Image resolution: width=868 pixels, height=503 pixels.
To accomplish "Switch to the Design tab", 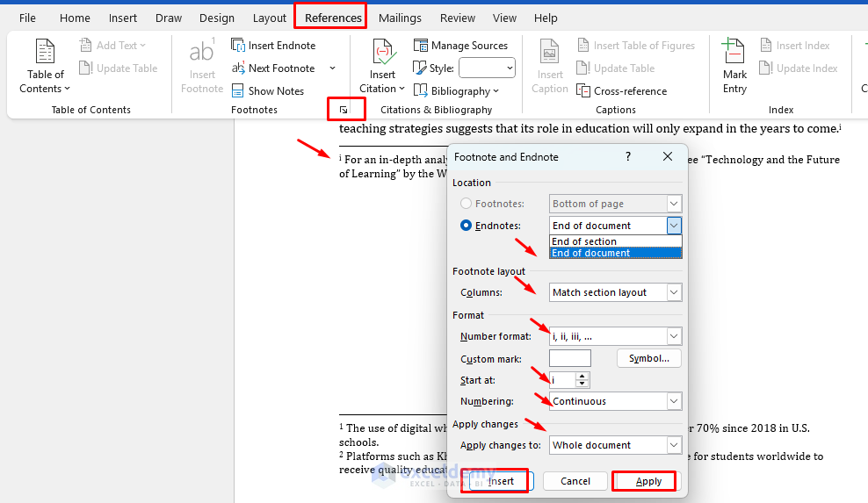I will 216,18.
